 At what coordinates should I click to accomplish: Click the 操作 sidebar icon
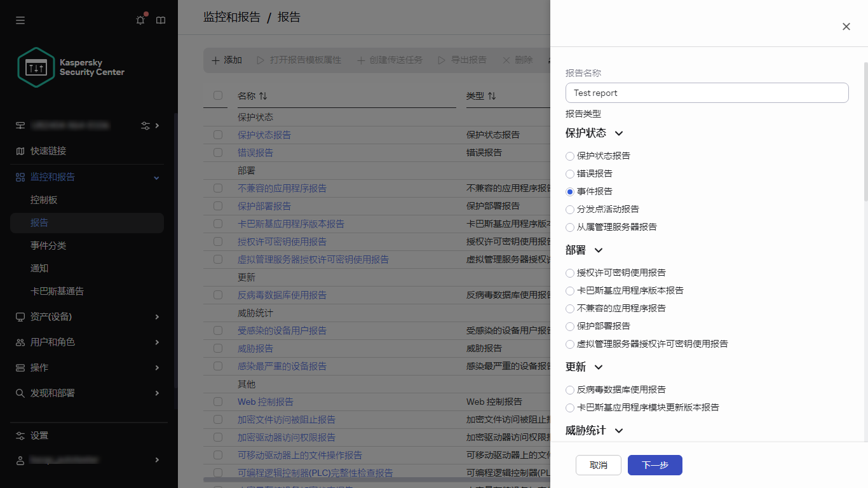tap(20, 367)
